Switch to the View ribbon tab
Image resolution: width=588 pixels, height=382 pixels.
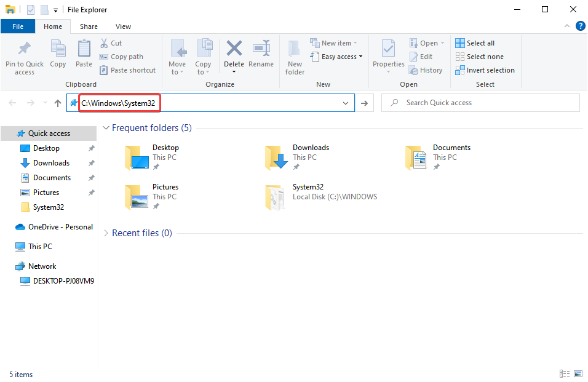point(124,26)
